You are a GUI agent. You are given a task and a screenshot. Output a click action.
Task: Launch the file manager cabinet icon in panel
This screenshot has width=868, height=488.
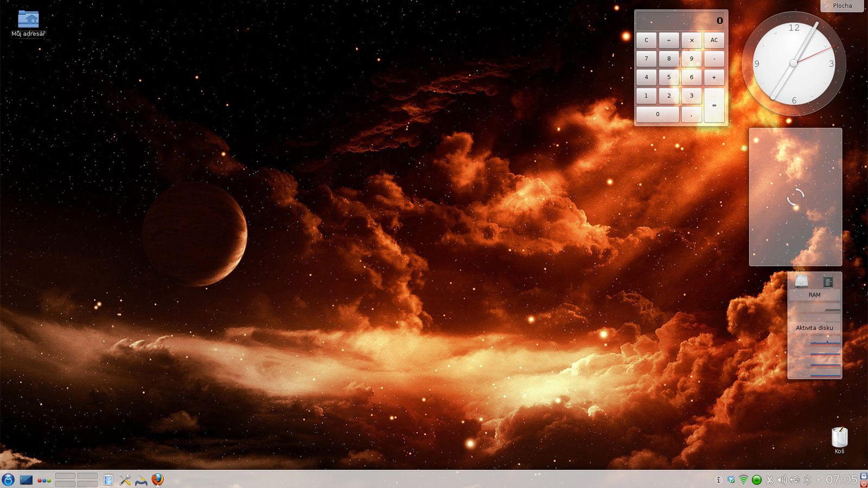(108, 480)
